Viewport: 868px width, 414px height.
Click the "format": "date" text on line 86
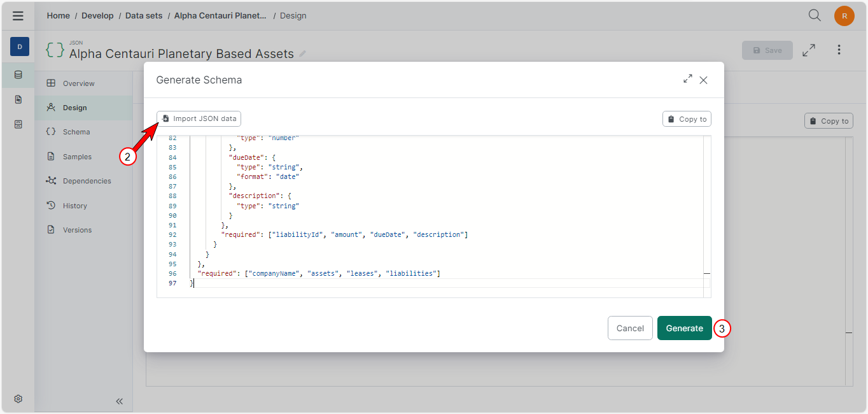(x=268, y=176)
